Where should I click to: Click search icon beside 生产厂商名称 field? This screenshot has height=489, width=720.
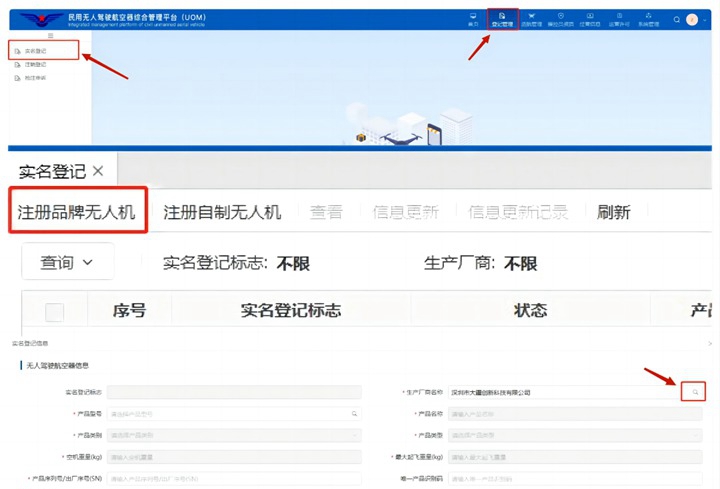point(696,392)
